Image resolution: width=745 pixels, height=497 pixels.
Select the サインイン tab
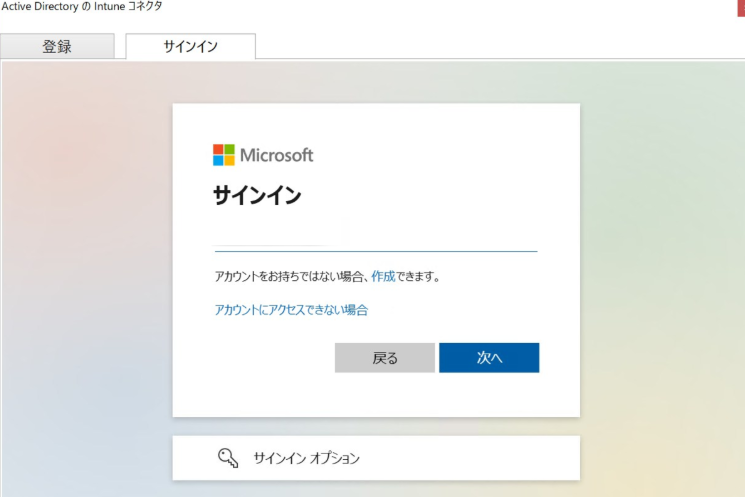pyautogui.click(x=191, y=47)
